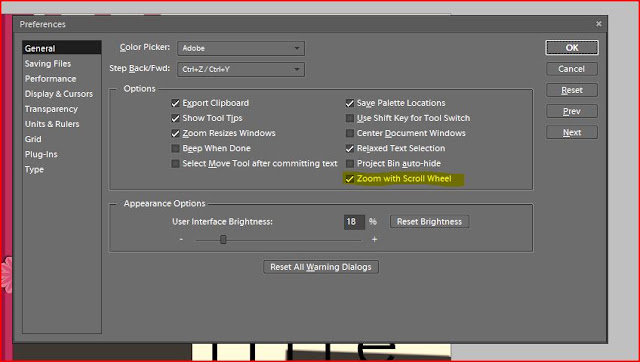640x362 pixels.
Task: Switch to Performance preferences
Action: (51, 79)
